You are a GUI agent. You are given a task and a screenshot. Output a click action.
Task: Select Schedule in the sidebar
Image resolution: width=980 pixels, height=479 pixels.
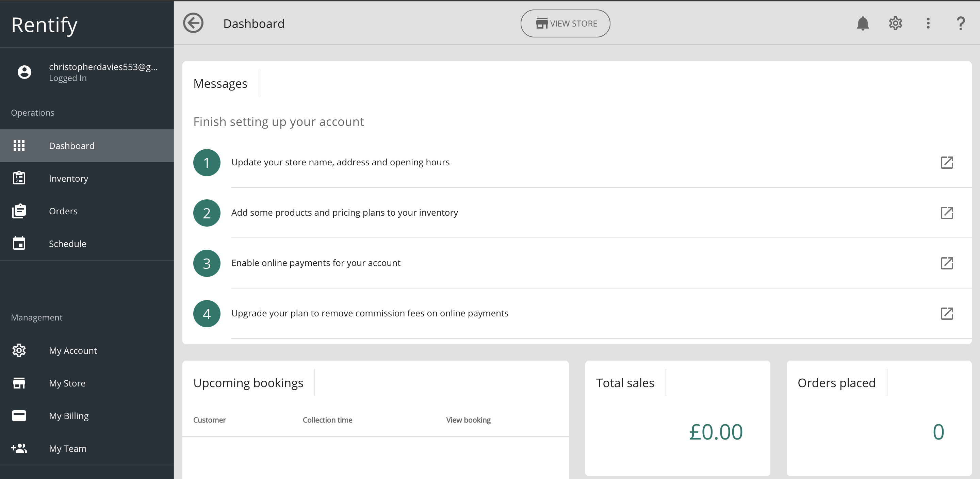click(67, 244)
